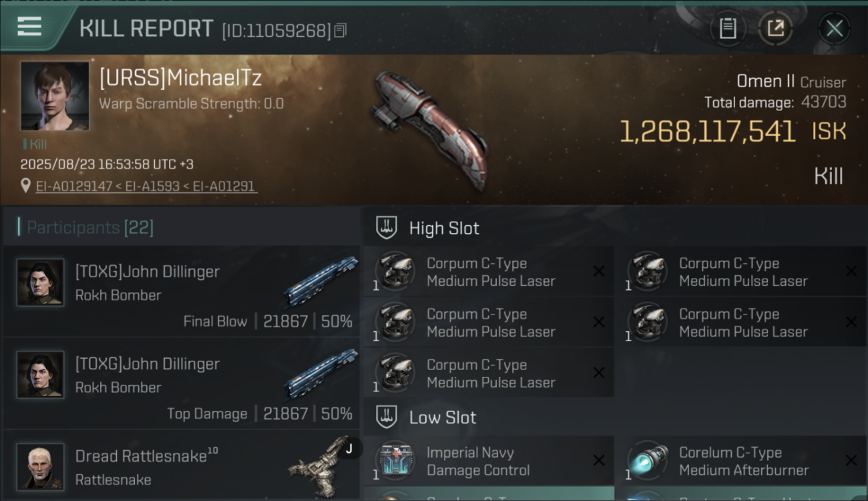Copy the kill report ID

[341, 30]
